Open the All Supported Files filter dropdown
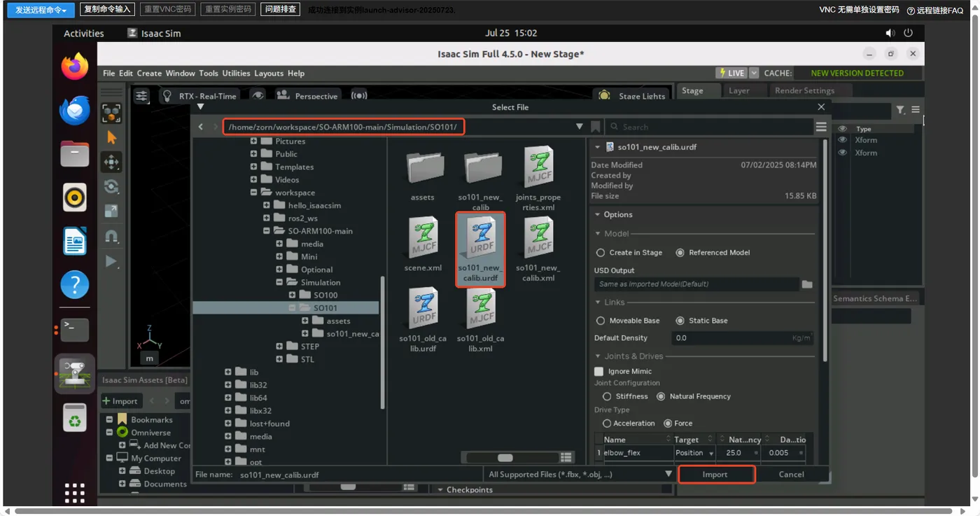 [668, 474]
